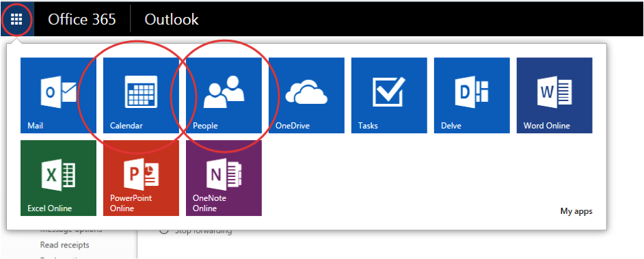The width and height of the screenshot is (644, 259).
Task: Click the Office 365 header title
Action: tap(82, 19)
